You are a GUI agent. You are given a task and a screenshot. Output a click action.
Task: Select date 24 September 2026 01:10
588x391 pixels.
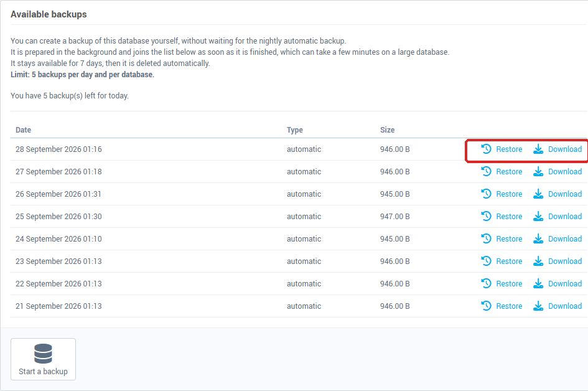pos(58,239)
